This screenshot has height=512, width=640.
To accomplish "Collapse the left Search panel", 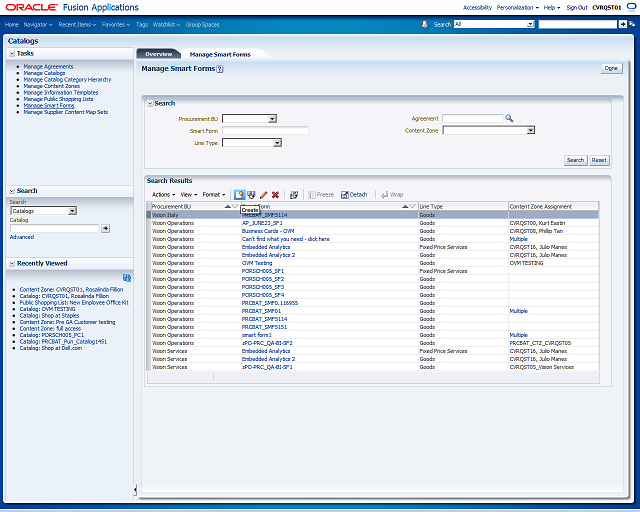I will (x=12, y=191).
